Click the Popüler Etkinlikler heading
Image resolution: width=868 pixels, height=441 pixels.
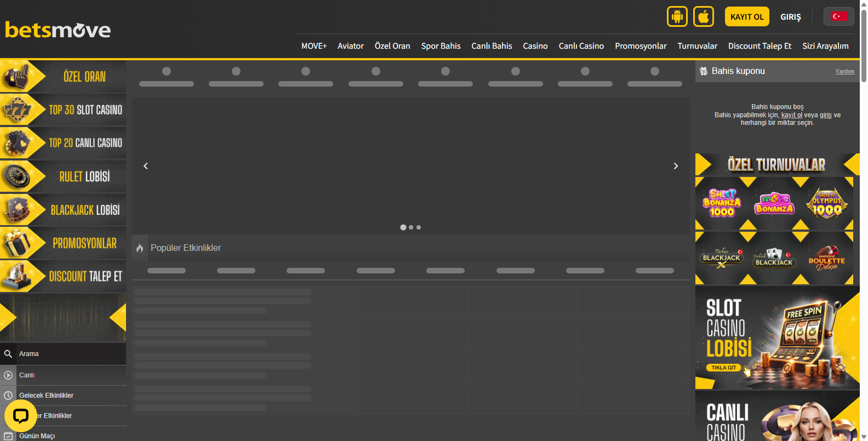[x=186, y=248]
